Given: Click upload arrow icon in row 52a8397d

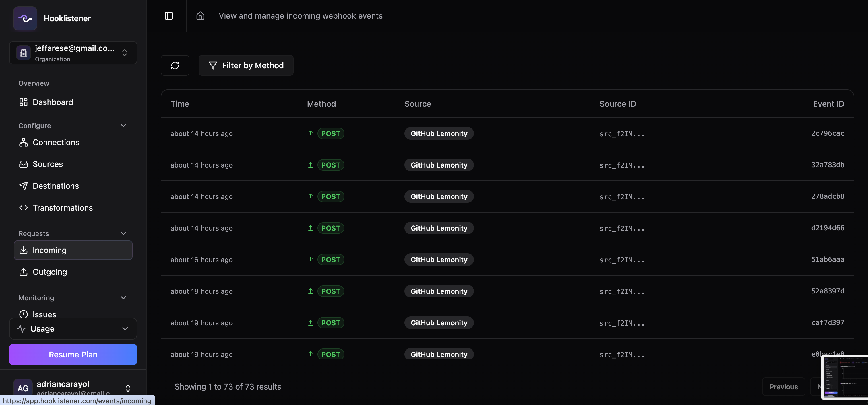Looking at the screenshot, I should click(310, 291).
